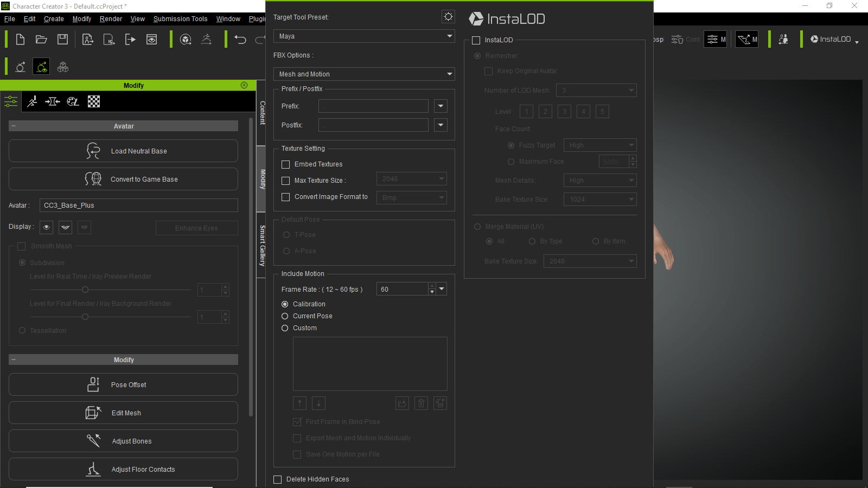Select the morph arrows tab in Modify panel
Screen dimensions: 868x488
53,101
